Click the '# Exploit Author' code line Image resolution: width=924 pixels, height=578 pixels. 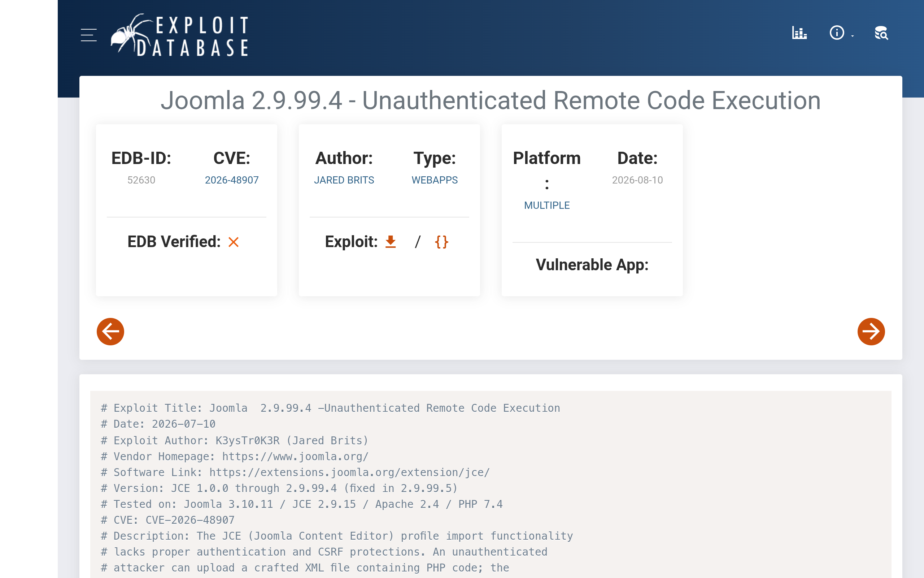point(235,440)
